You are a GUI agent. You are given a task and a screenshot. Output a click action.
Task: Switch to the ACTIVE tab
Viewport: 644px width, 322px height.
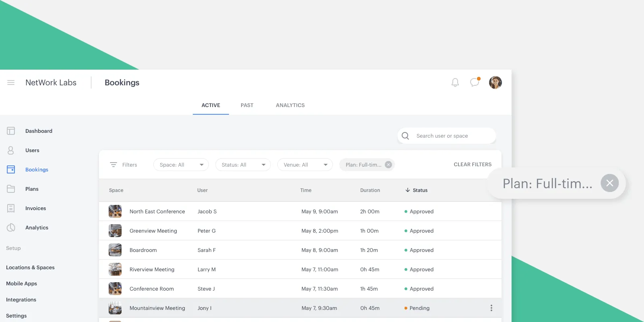point(211,105)
